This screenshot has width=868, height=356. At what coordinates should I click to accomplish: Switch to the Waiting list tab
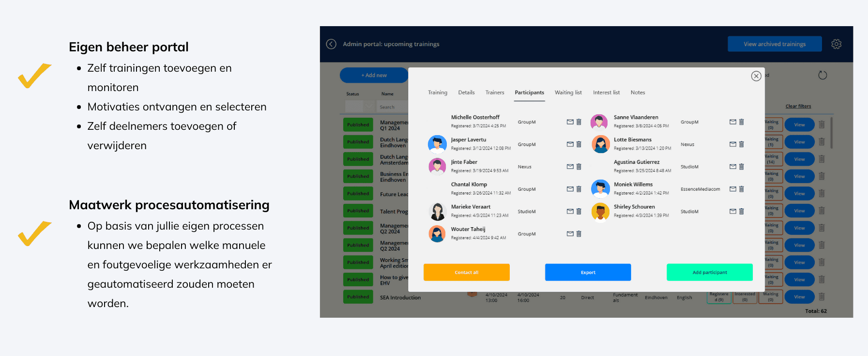[568, 93]
